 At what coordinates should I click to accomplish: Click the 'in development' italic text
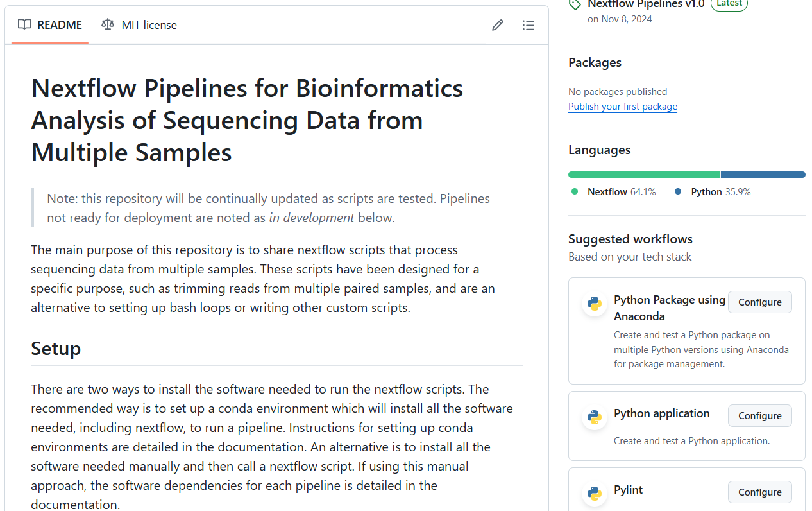click(x=311, y=218)
